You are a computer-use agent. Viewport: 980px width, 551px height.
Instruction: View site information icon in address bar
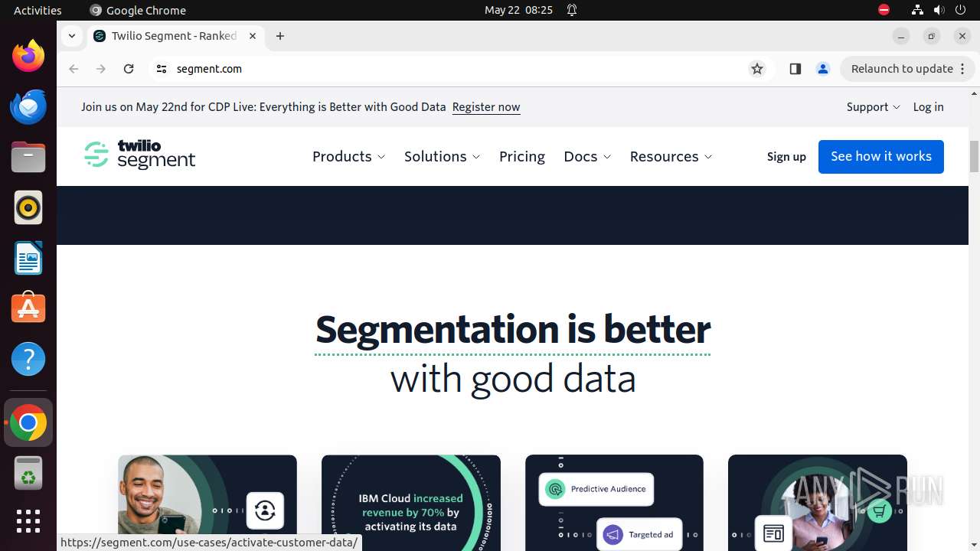[161, 69]
